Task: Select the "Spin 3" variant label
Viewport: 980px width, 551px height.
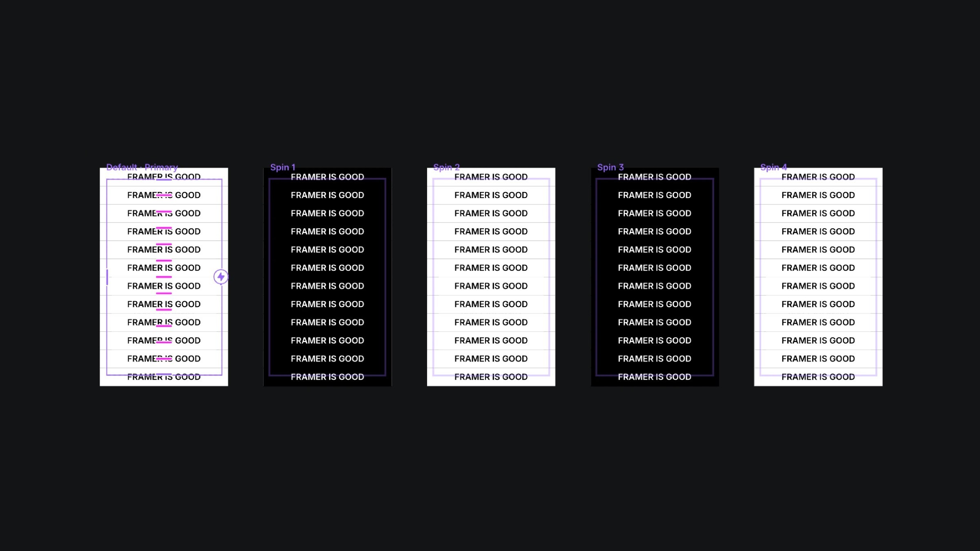Action: click(610, 167)
